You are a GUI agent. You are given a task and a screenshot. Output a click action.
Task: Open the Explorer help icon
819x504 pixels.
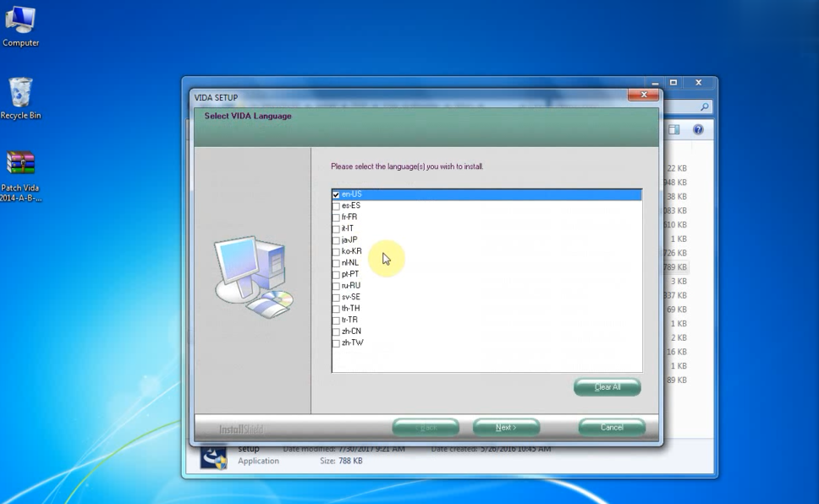698,129
